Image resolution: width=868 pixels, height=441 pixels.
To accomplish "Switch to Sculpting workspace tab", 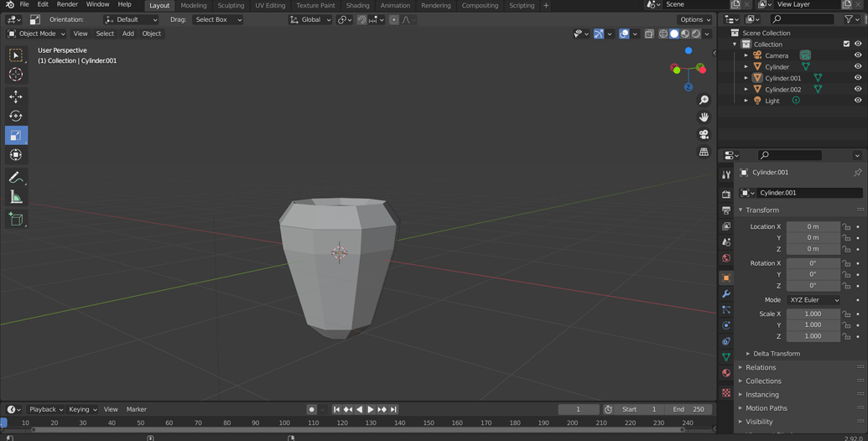I will coord(231,6).
